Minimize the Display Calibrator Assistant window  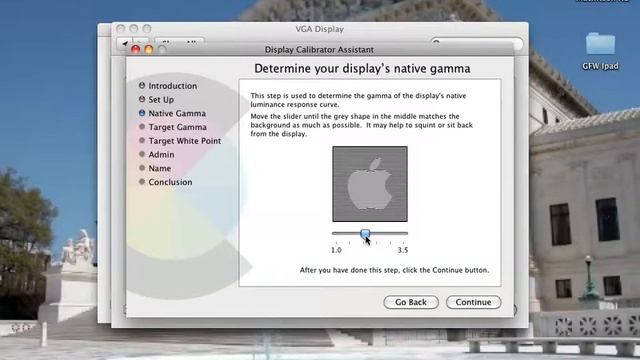149,49
